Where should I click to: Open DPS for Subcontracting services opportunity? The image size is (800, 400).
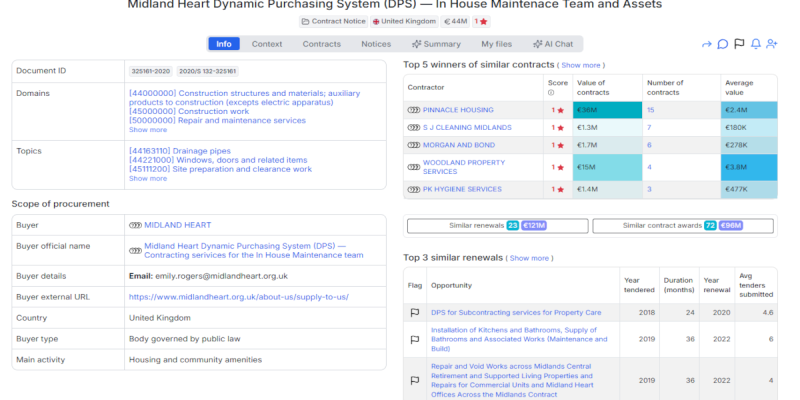pyautogui.click(x=516, y=313)
